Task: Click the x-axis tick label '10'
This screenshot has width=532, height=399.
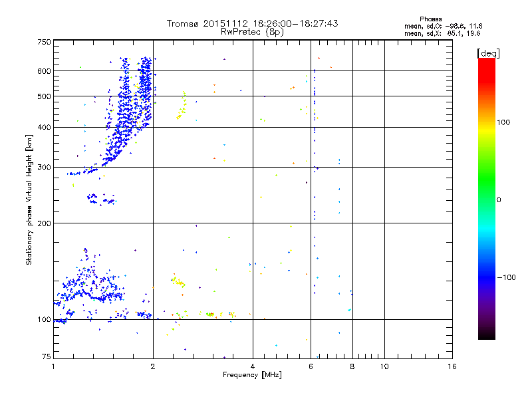Action: (x=384, y=366)
